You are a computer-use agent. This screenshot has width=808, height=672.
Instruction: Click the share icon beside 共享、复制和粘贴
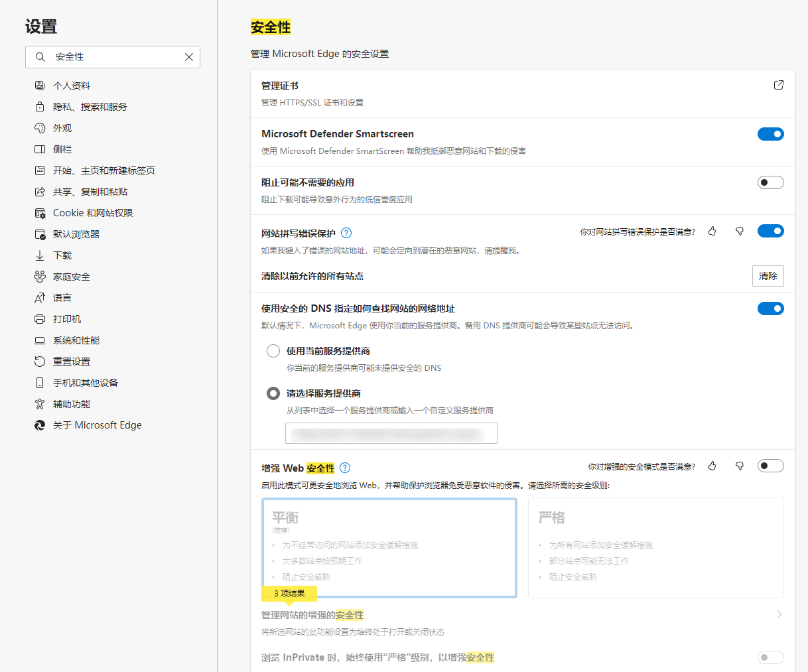click(40, 192)
